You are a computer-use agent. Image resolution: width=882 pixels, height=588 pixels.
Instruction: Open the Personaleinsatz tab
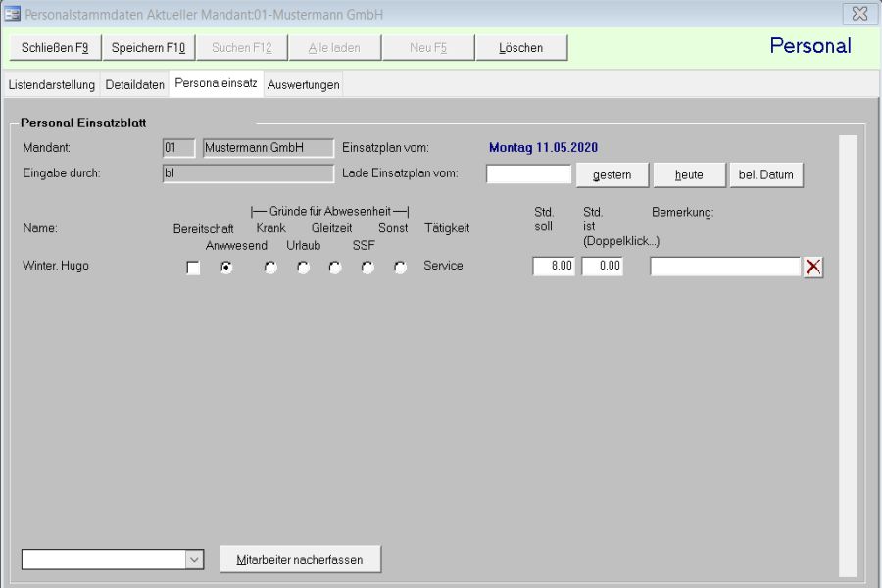pos(216,83)
